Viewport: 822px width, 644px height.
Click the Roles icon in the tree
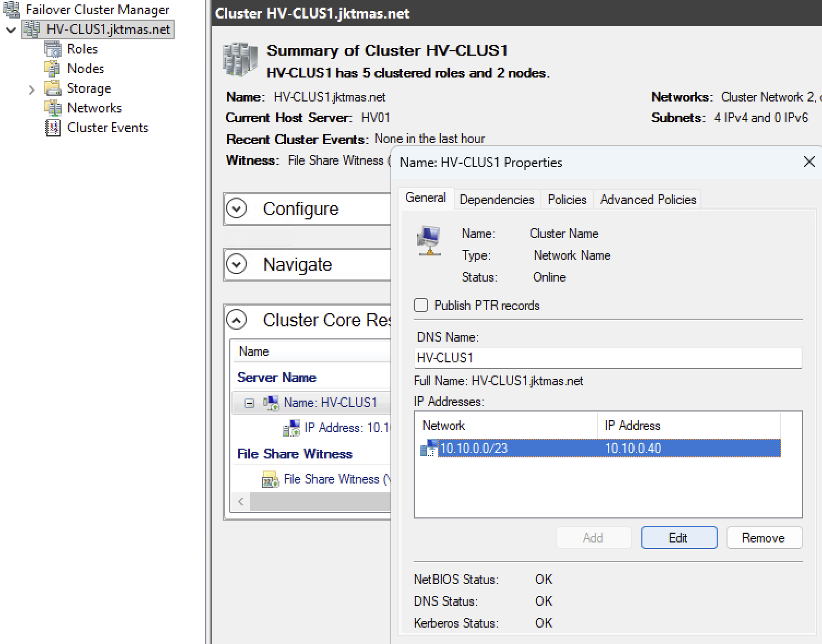[53, 49]
